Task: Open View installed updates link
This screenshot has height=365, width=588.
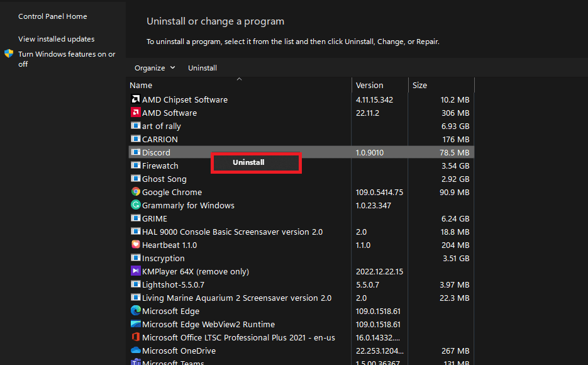Action: tap(56, 39)
